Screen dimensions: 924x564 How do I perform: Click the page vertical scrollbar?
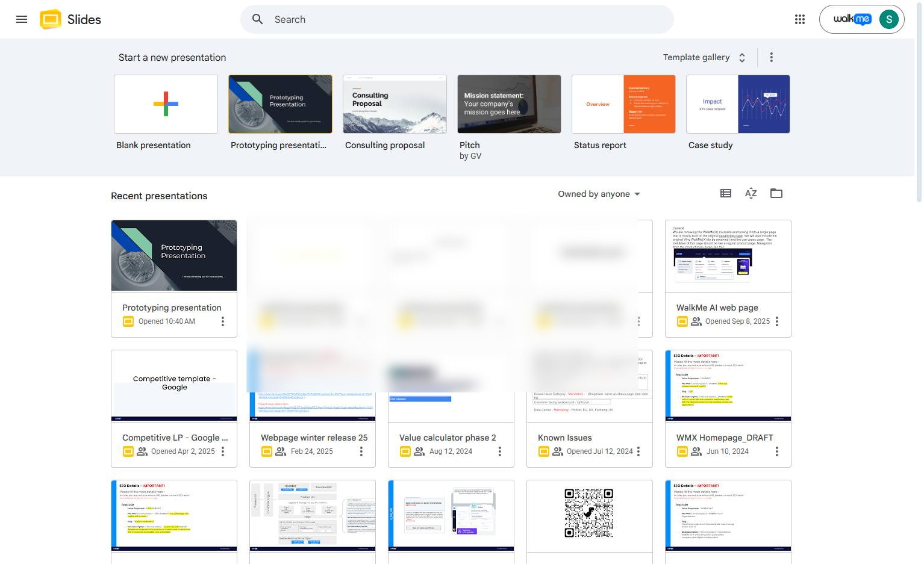point(919,102)
